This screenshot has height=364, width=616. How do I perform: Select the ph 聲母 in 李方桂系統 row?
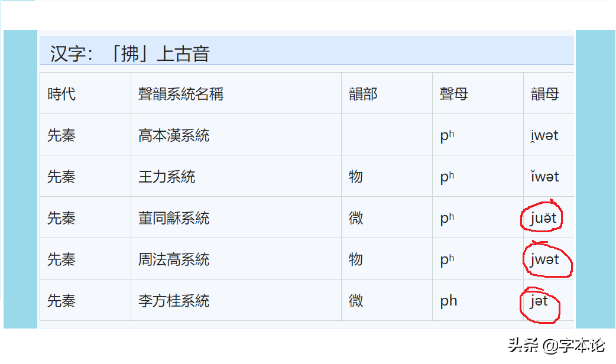pos(449,301)
